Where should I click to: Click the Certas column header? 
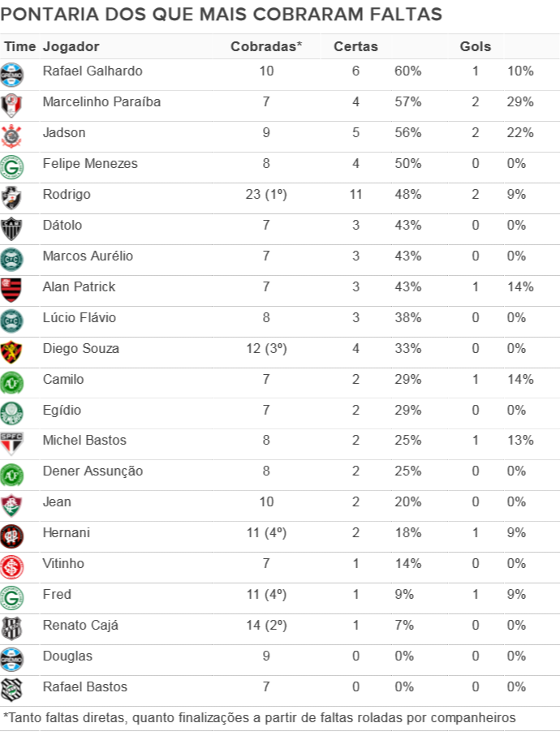[355, 47]
